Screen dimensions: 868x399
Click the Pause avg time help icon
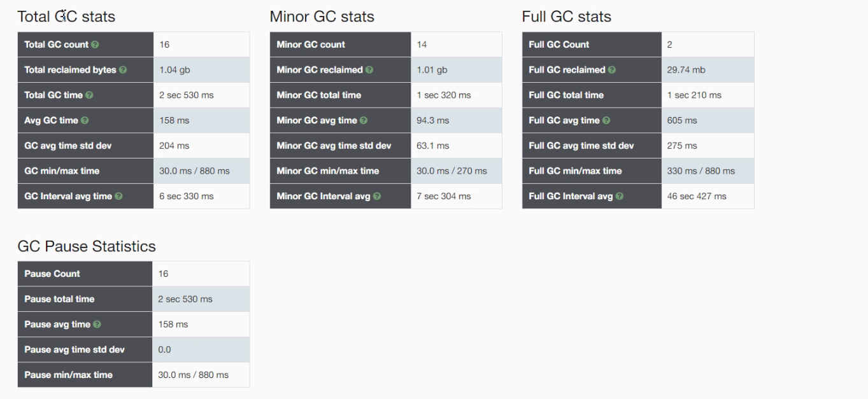tap(97, 325)
